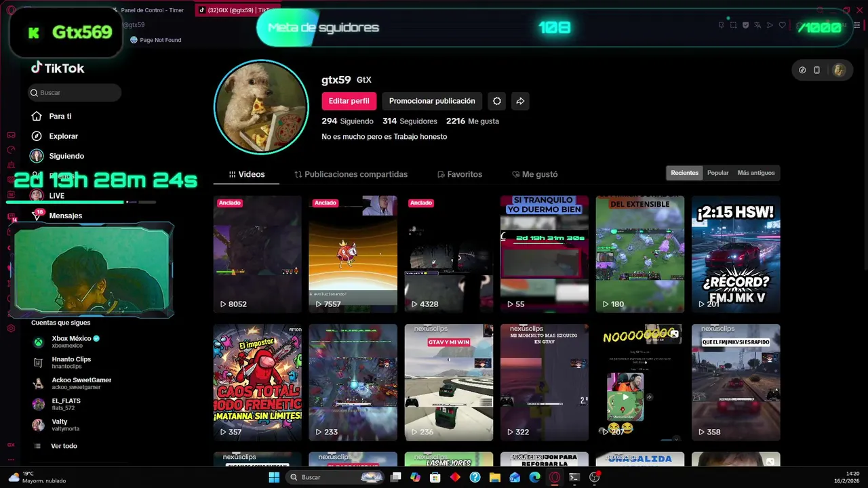
Task: Open QUE EL FMJ MKV SI ES RAPIDO video
Action: tap(736, 382)
